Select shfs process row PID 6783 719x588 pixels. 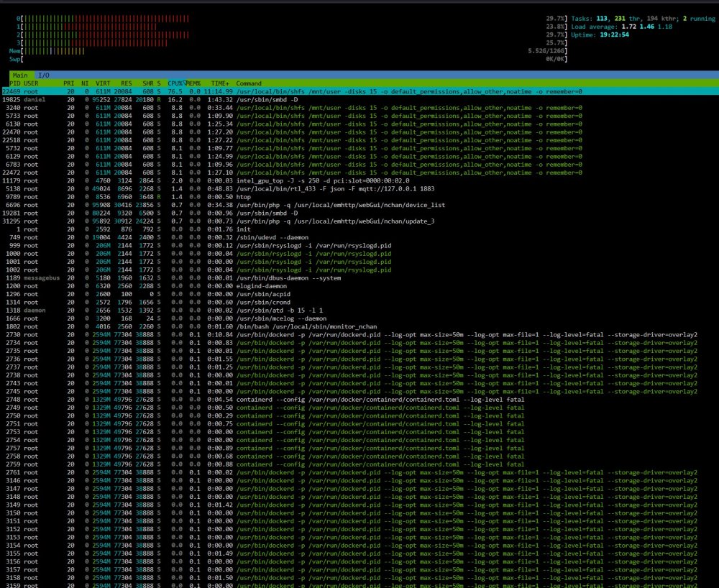click(359, 165)
